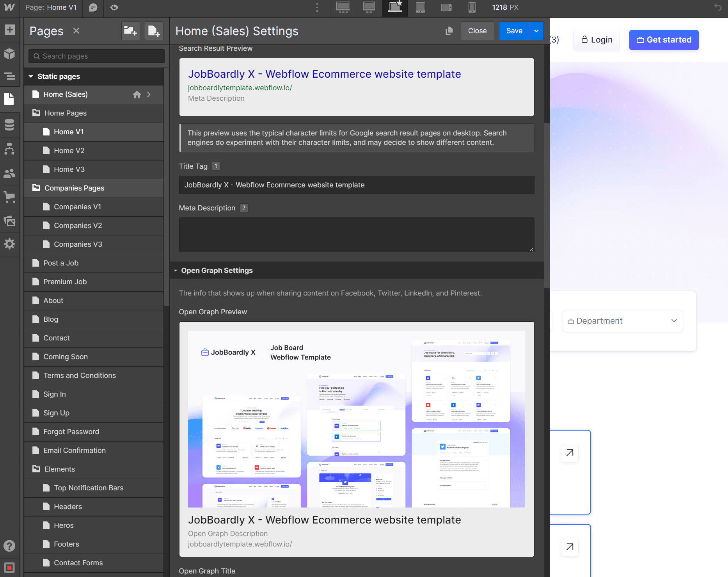This screenshot has height=577, width=728.
Task: Close the Pages panel
Action: [x=76, y=31]
